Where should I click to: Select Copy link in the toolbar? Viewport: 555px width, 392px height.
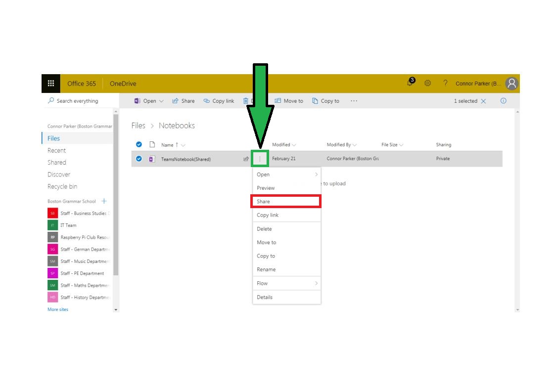pyautogui.click(x=219, y=101)
